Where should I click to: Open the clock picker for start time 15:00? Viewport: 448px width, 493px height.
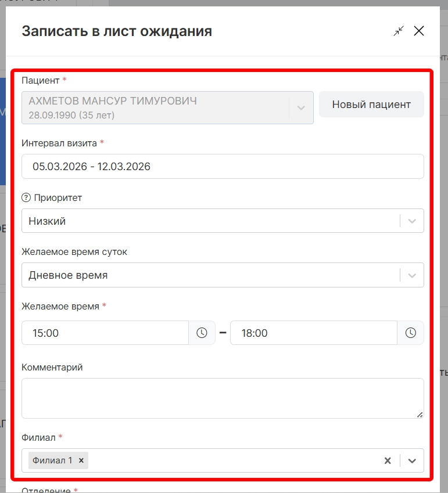point(202,333)
